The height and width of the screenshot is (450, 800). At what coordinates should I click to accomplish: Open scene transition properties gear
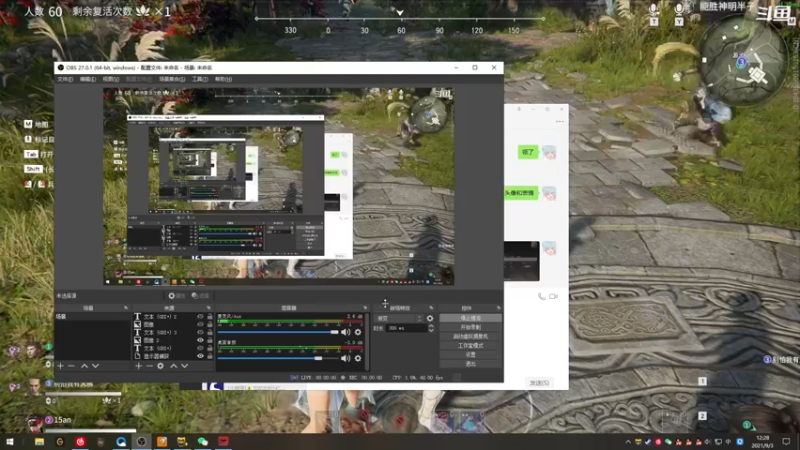click(430, 318)
